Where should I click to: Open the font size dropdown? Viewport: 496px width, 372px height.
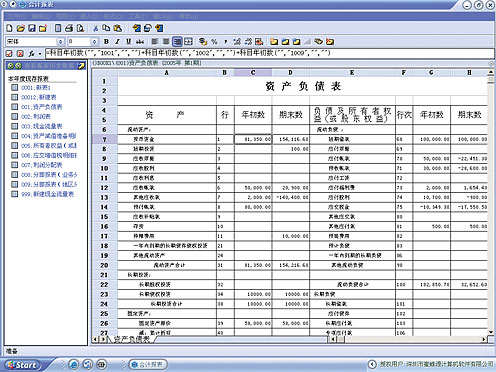pos(94,42)
